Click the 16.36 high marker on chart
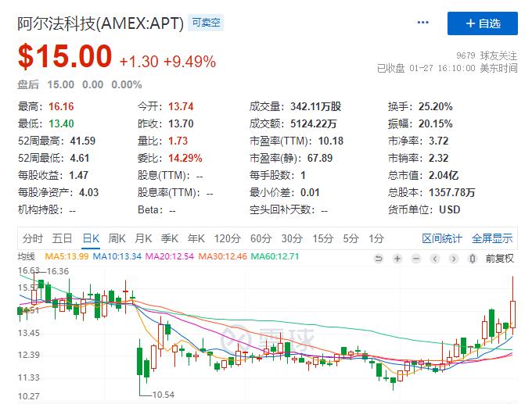The height and width of the screenshot is (404, 532). 58,271
